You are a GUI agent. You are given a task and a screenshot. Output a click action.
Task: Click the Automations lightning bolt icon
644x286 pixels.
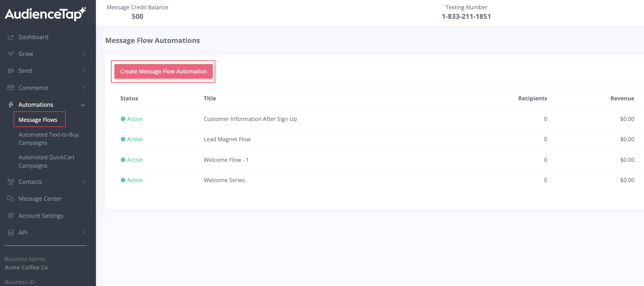(10, 104)
